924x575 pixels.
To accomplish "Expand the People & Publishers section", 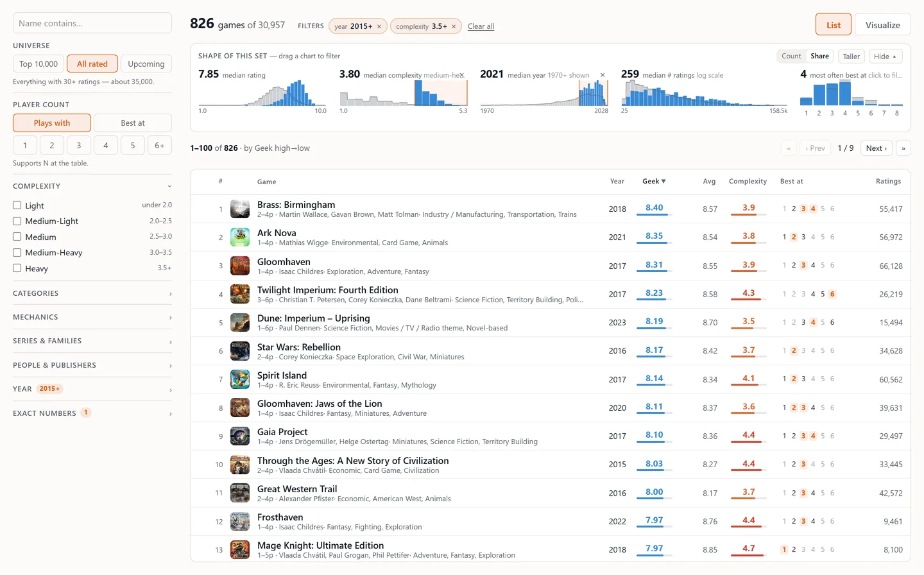I will pyautogui.click(x=92, y=365).
